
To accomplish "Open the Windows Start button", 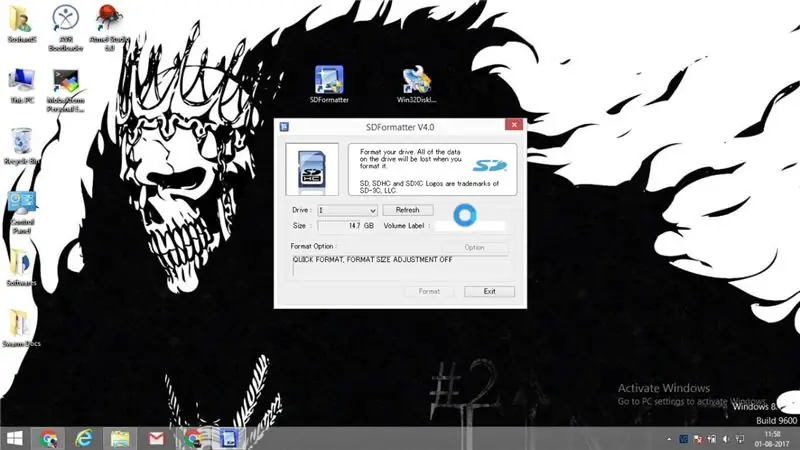I will [15, 438].
